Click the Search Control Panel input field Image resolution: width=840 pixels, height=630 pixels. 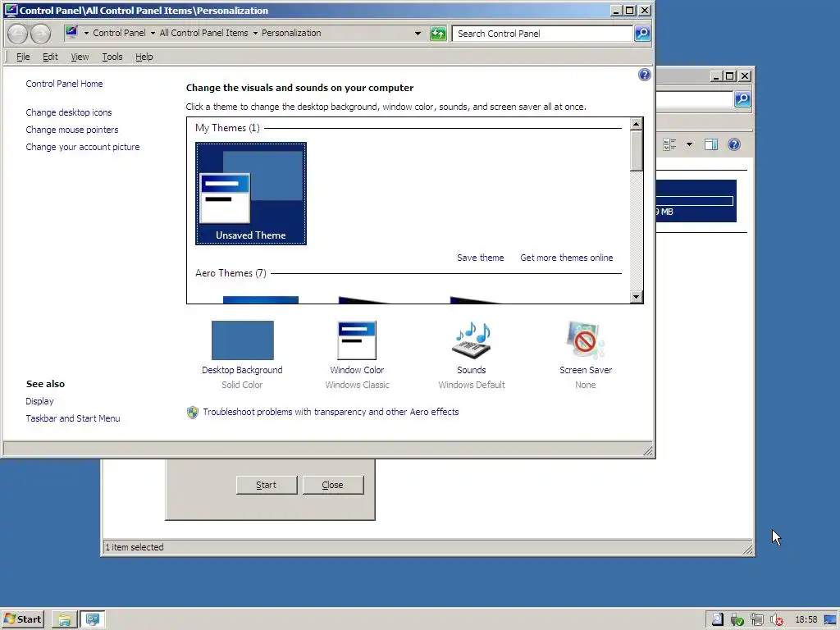tap(542, 33)
